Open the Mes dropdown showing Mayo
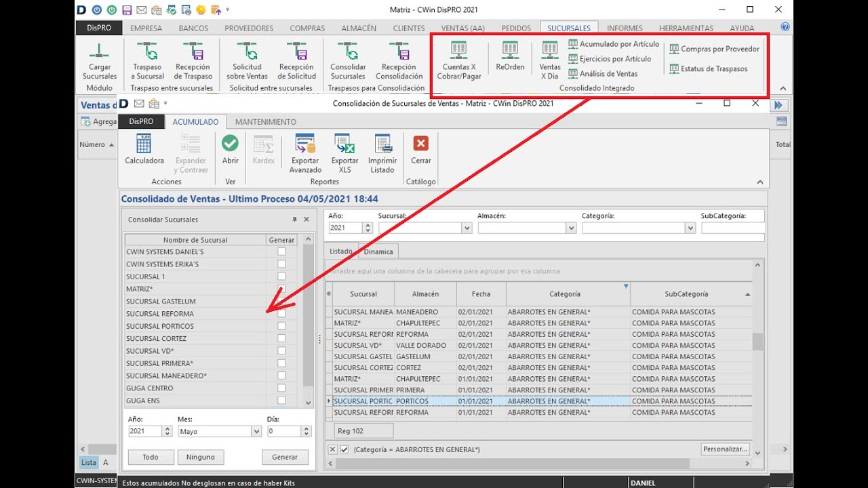Viewport: 868px width, 488px height. [x=256, y=431]
